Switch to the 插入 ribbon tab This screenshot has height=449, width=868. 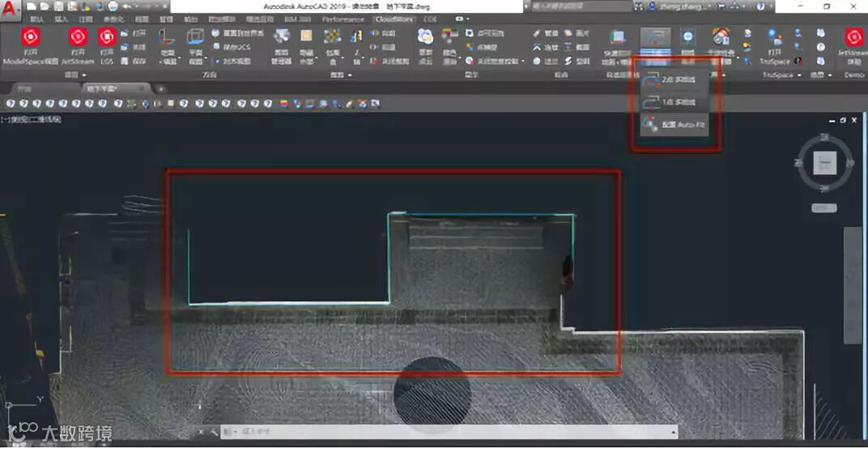coord(62,19)
